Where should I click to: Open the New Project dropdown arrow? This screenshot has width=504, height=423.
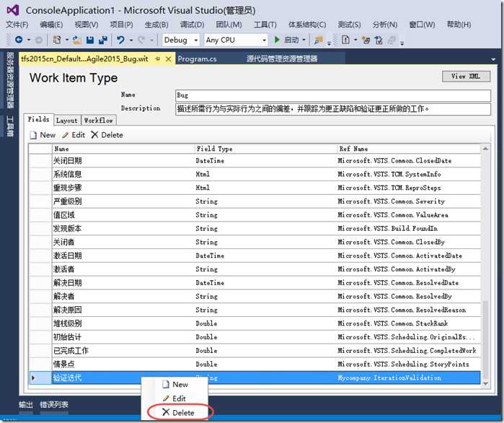point(67,40)
